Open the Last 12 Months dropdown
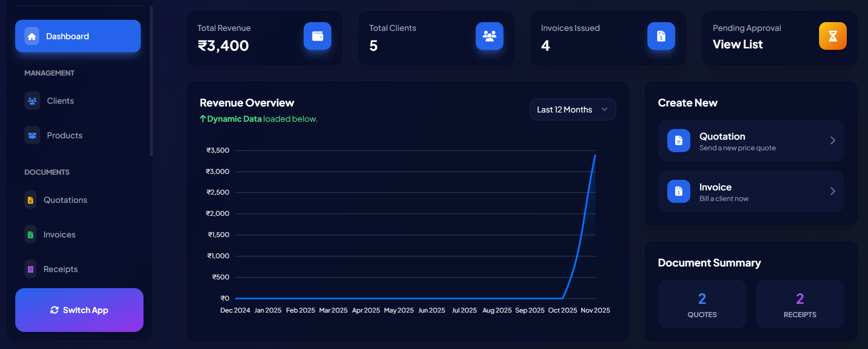 point(573,110)
